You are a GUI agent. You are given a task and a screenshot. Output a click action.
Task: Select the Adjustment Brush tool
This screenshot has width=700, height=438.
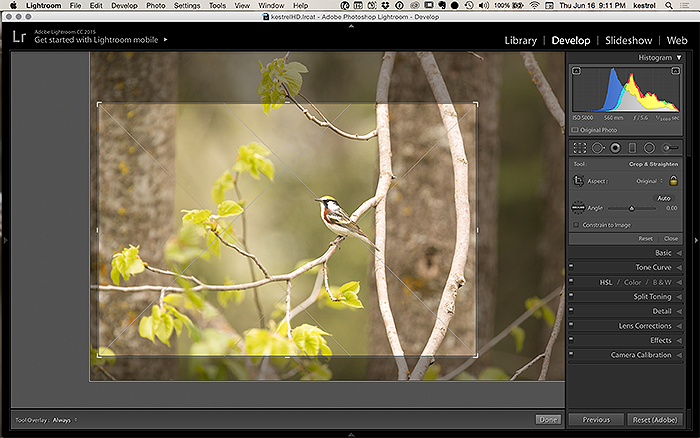(x=669, y=147)
